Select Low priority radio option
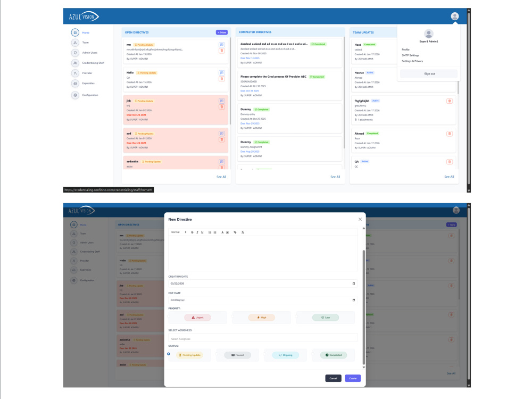The width and height of the screenshot is (532, 399). pyautogui.click(x=297, y=317)
